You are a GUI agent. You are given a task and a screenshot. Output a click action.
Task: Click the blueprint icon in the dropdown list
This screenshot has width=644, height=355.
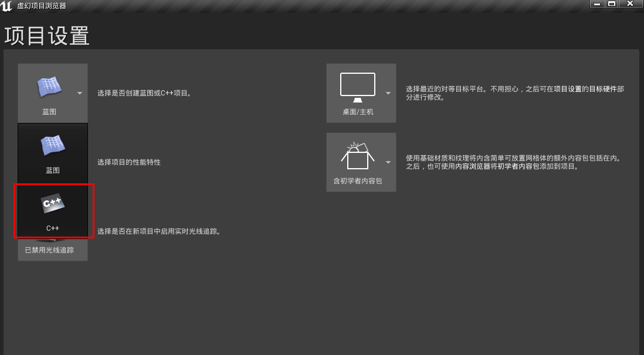point(53,145)
